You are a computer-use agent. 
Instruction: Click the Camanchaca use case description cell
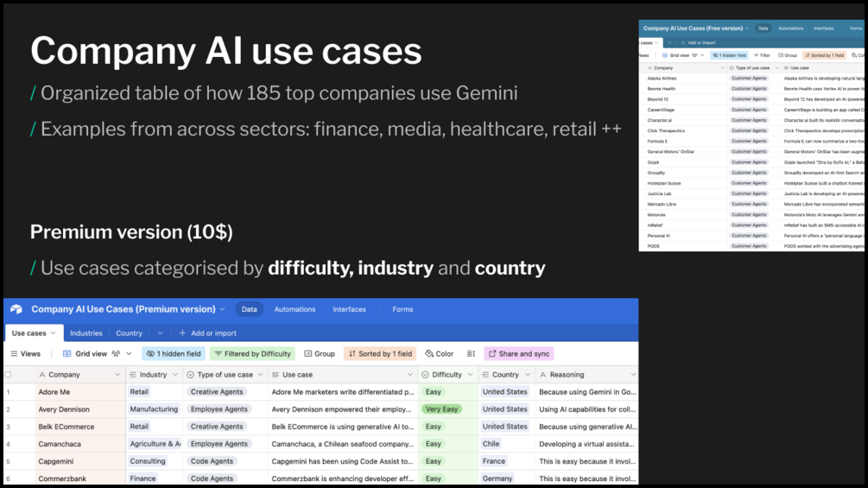[343, 444]
